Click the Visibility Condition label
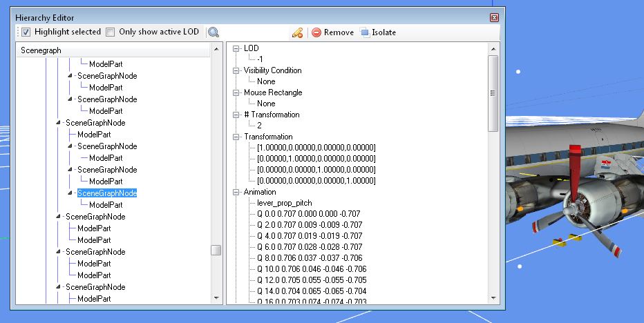Viewport: 644px width, 323px height. point(272,70)
